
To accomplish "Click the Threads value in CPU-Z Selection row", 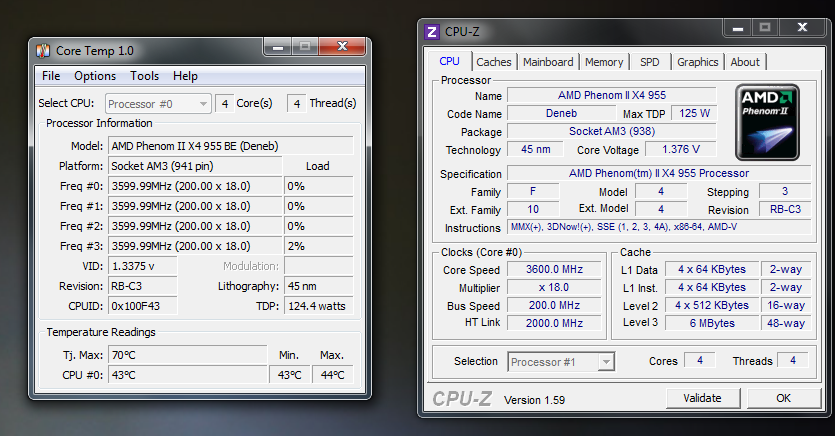I will pos(793,360).
